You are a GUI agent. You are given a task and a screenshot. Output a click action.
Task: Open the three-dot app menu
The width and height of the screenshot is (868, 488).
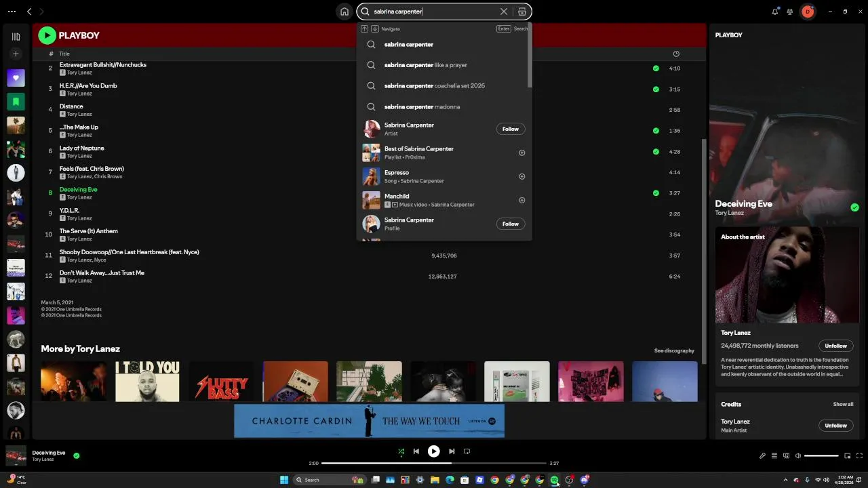click(10, 12)
